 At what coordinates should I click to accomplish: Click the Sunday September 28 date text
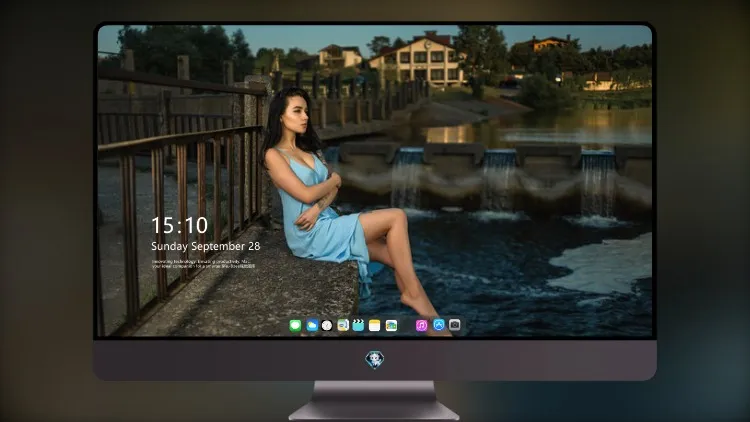[206, 246]
